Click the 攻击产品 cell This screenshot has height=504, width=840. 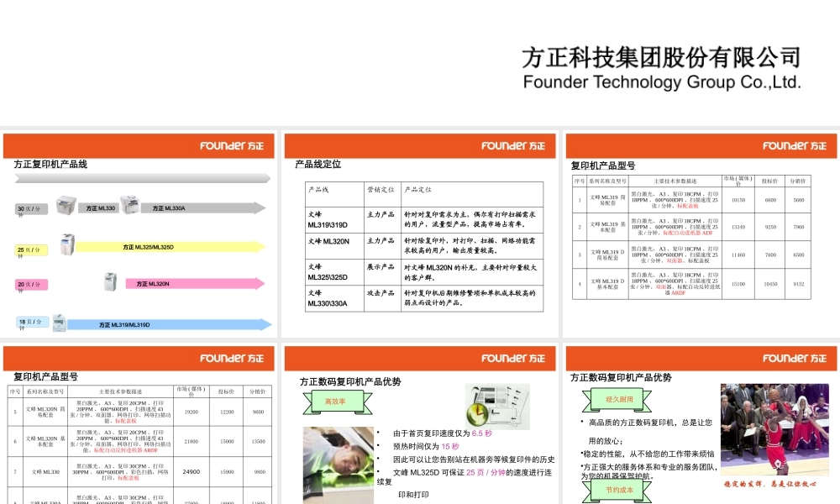tap(382, 298)
